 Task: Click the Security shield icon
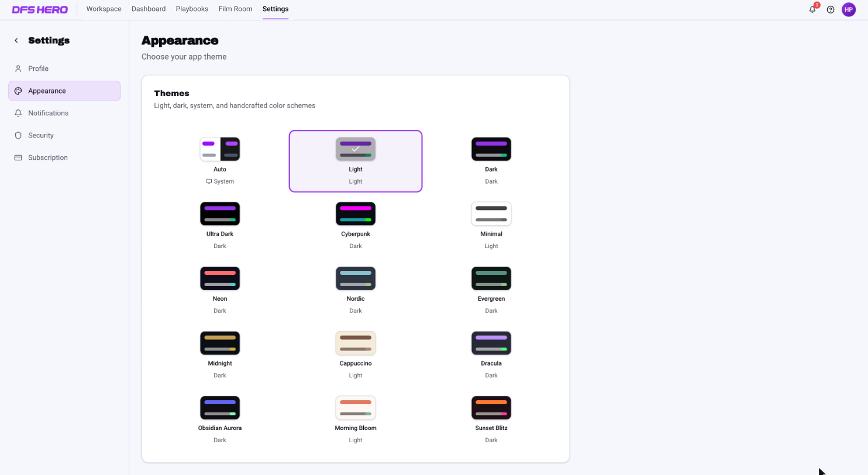click(x=18, y=135)
